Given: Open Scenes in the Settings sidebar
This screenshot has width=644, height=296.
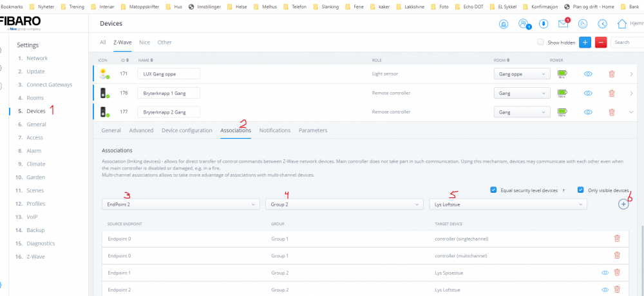Looking at the screenshot, I should tap(35, 191).
